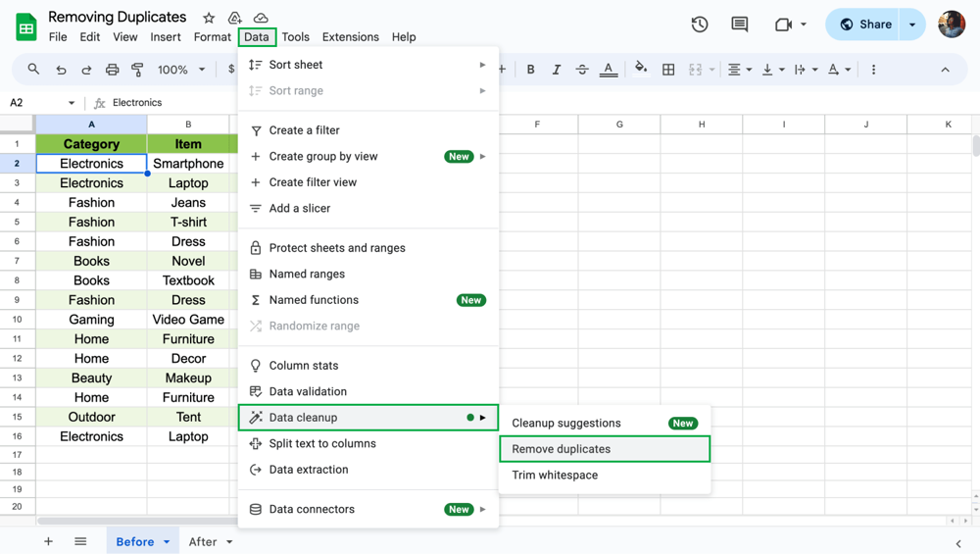Open the Before sheet tab menu arrow
The height and width of the screenshot is (554, 980).
point(167,542)
